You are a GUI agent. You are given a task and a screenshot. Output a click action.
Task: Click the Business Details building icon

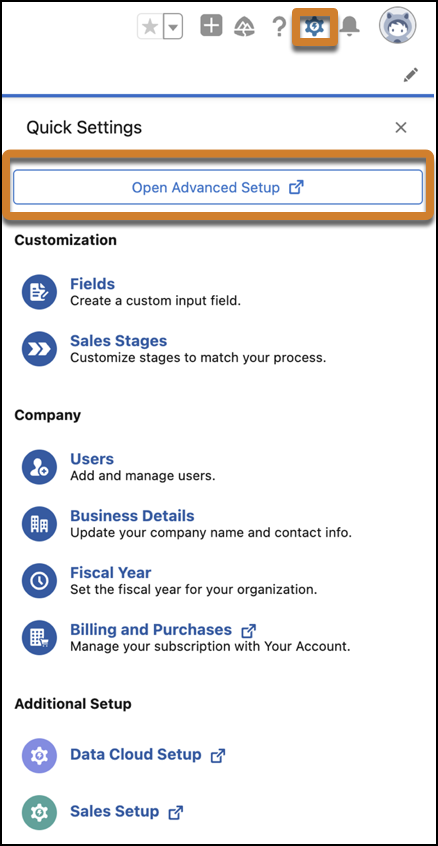click(39, 524)
